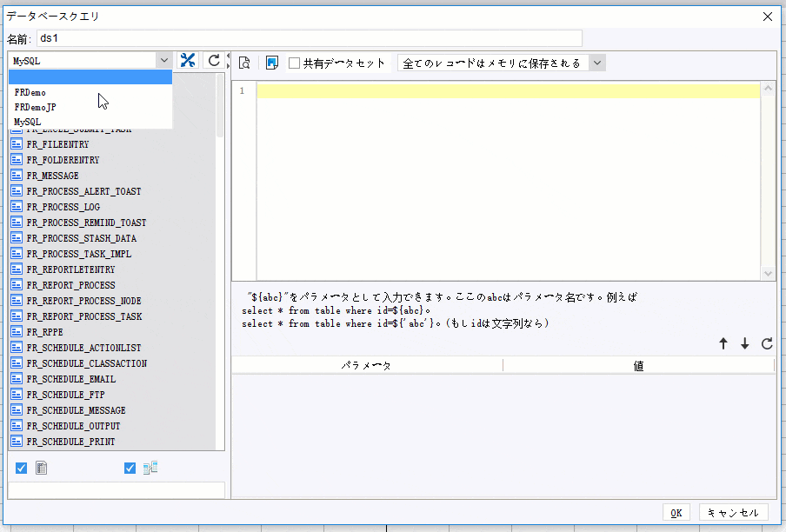Click the 値 column header

[638, 366]
